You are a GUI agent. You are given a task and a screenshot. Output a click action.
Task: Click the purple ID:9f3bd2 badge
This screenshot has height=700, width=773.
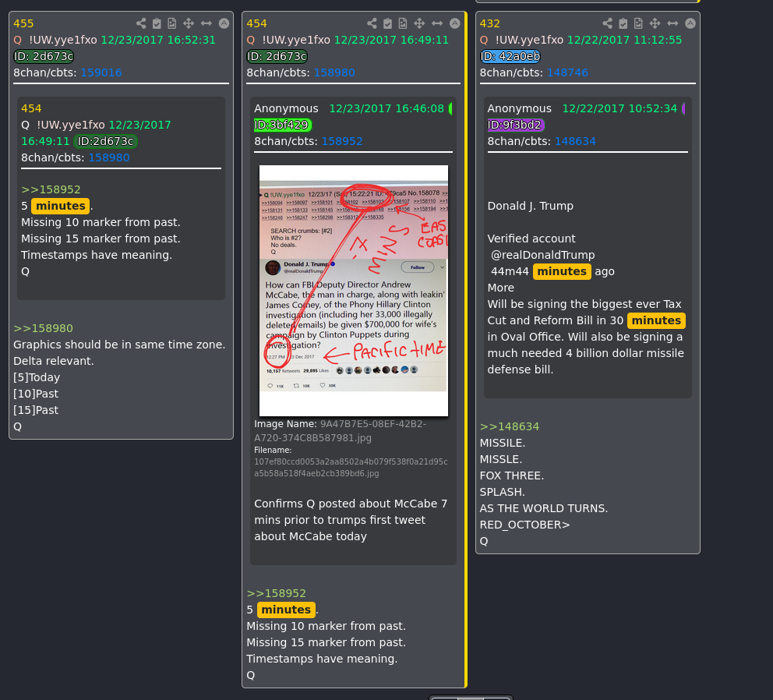coord(516,125)
